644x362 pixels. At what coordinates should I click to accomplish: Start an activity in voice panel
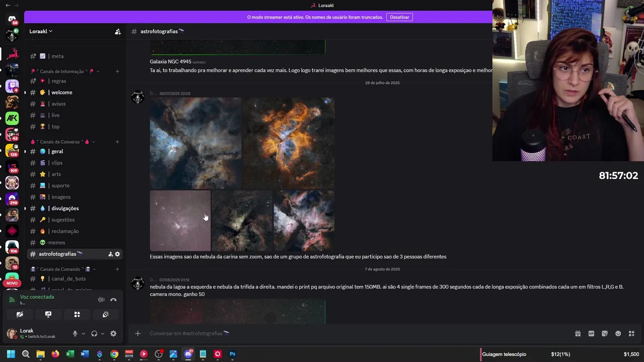pos(77,314)
